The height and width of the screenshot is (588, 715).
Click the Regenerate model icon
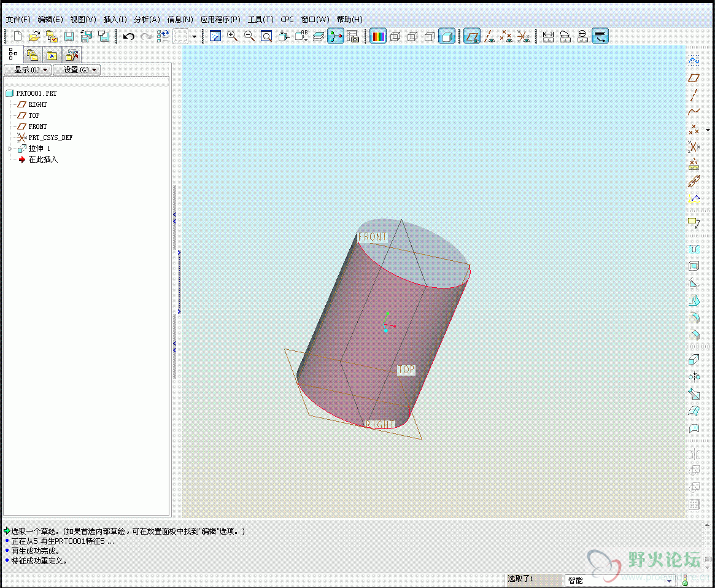(163, 36)
